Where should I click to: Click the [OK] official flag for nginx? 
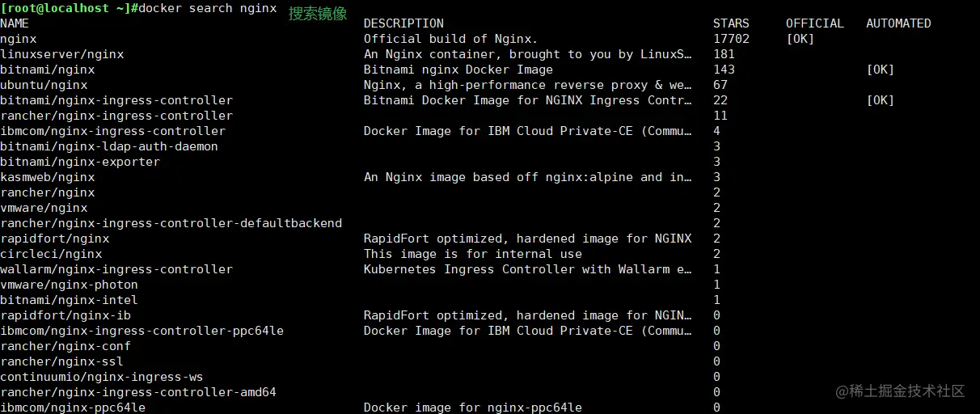tap(800, 39)
